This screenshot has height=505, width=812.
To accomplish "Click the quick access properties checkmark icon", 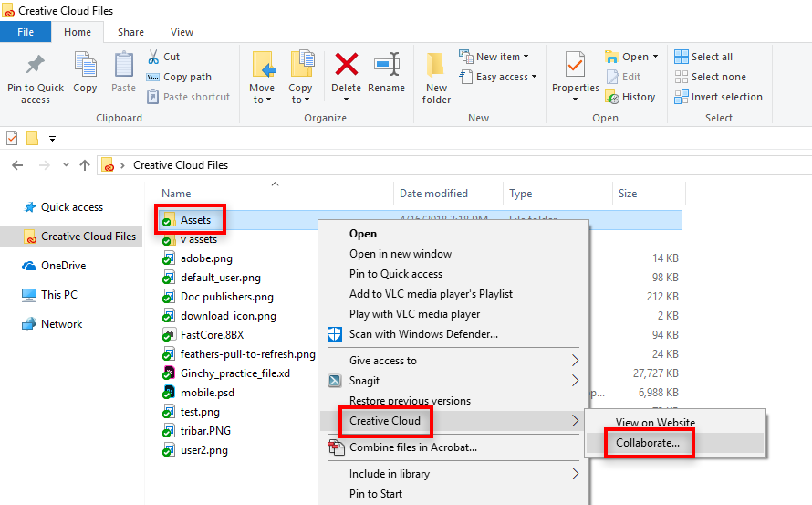I will [12, 138].
